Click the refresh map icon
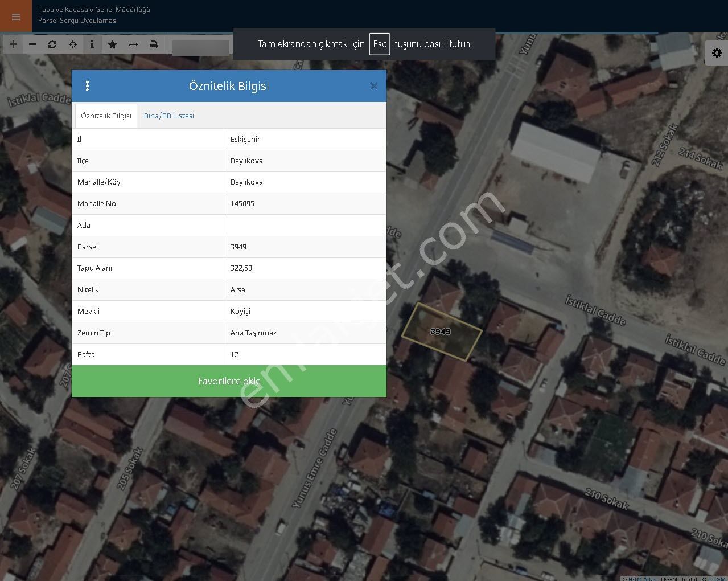 coord(52,44)
